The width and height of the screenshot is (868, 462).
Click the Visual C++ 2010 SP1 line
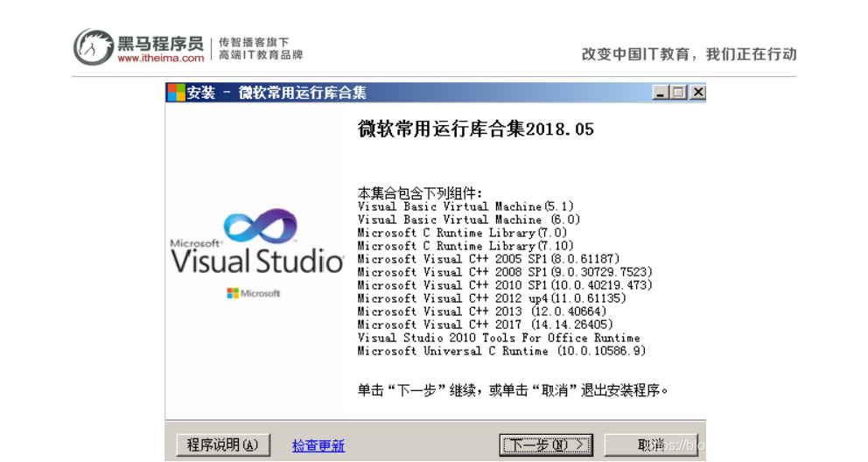[505, 285]
